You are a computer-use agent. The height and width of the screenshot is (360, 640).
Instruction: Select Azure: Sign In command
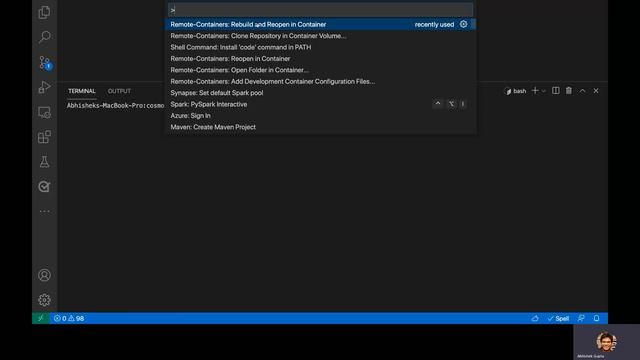[x=320, y=116]
